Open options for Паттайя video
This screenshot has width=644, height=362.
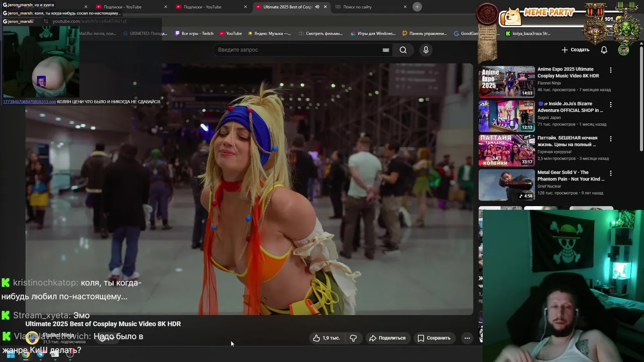click(x=611, y=139)
